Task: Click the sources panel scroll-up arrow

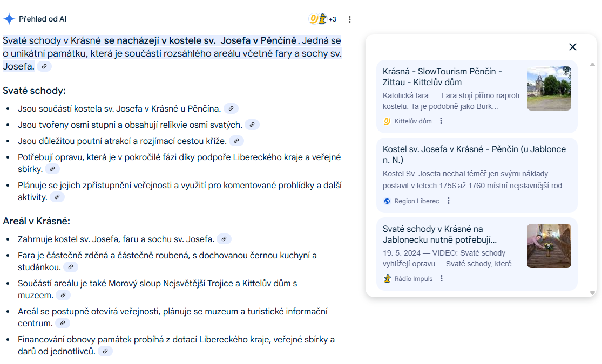Action: tap(592, 64)
